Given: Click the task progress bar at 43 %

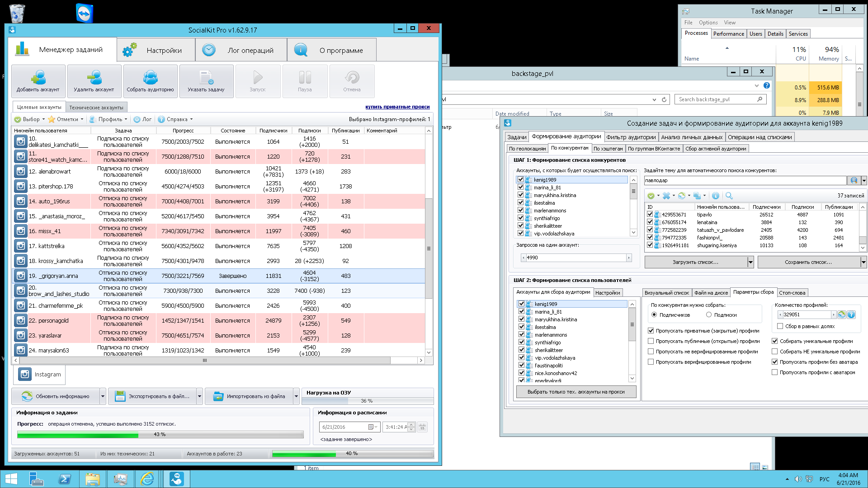Looking at the screenshot, I should 160,435.
